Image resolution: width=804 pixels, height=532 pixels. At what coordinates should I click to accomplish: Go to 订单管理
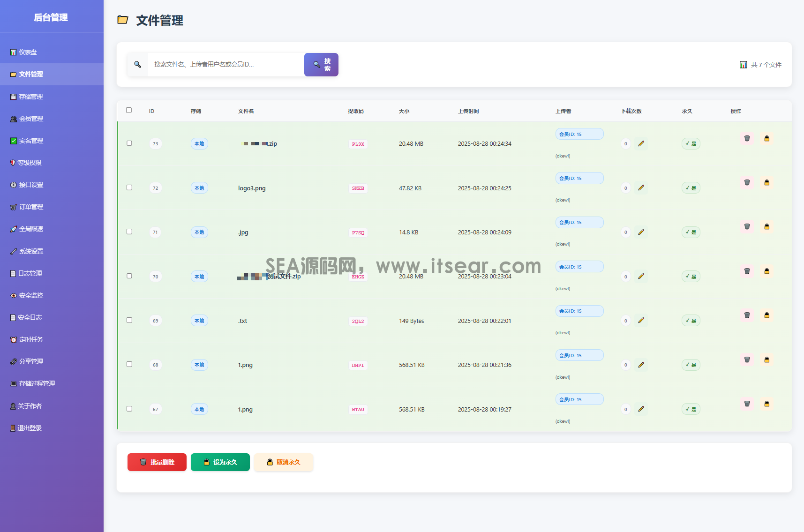(52, 207)
